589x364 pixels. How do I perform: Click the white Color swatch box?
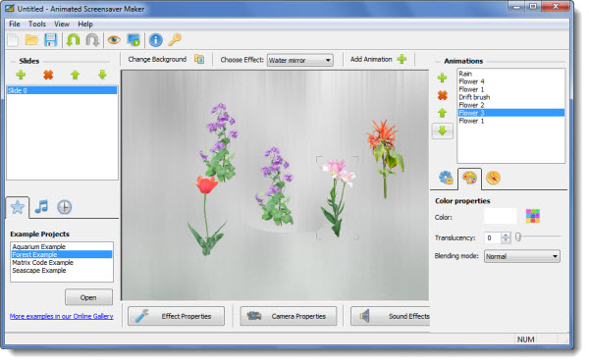501,217
